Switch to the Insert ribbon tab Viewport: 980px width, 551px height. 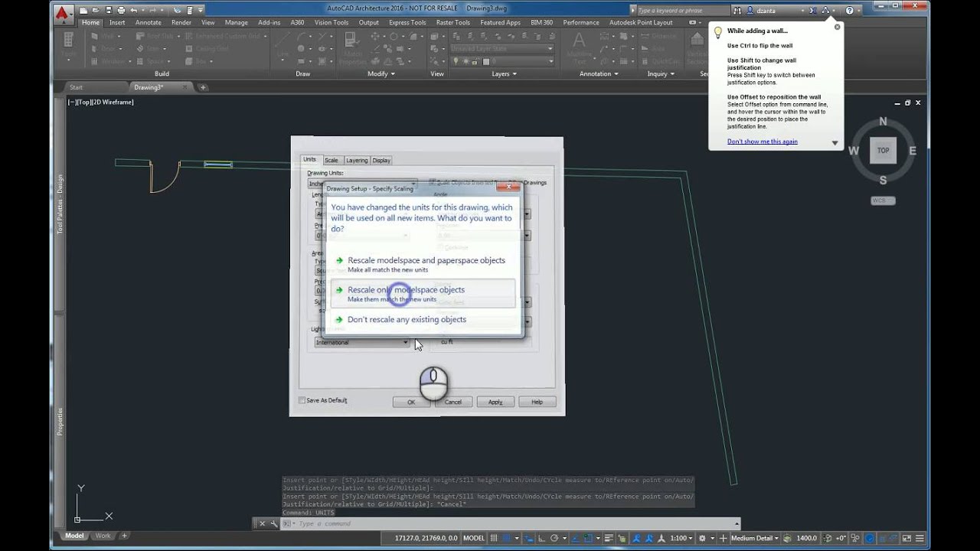click(x=117, y=22)
